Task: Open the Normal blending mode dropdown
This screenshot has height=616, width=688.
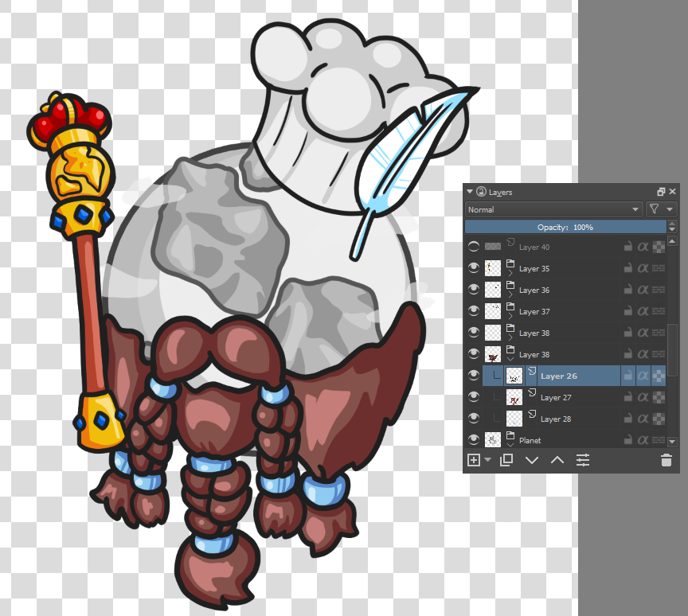Action: click(x=553, y=209)
